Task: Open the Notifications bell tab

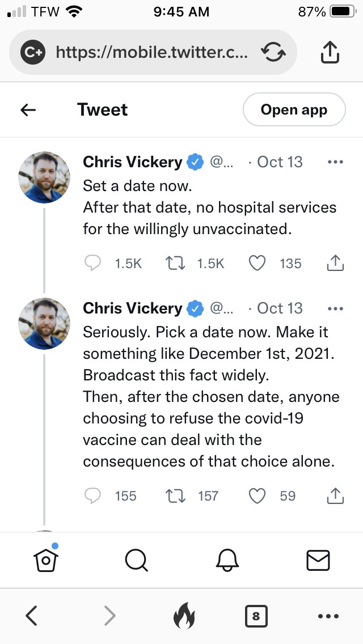Action: pos(227,560)
